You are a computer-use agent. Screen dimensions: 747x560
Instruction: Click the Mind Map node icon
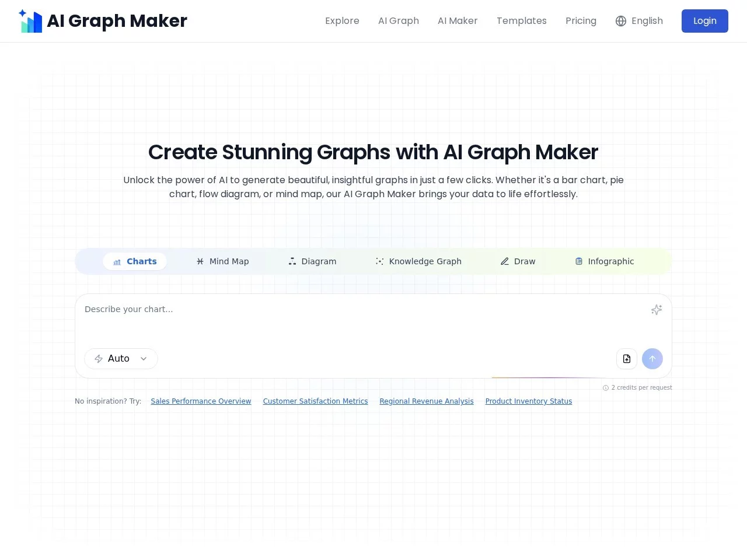(199, 261)
